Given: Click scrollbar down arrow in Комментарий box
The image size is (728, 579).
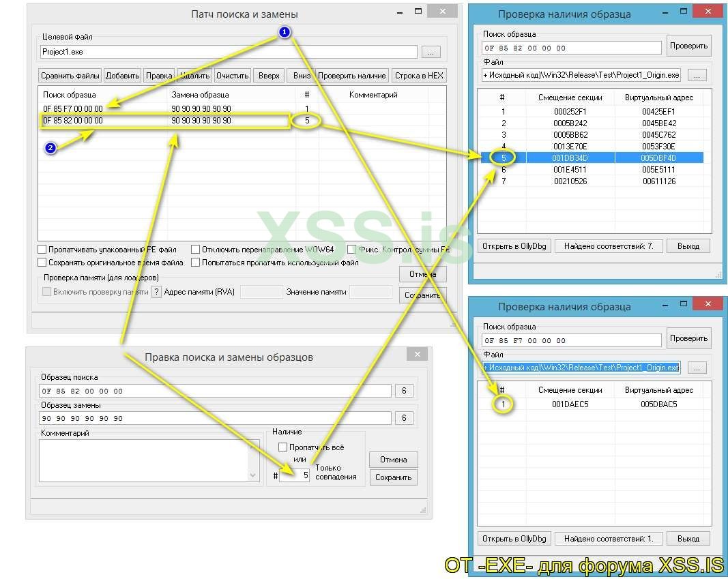Looking at the screenshot, I should [x=254, y=475].
